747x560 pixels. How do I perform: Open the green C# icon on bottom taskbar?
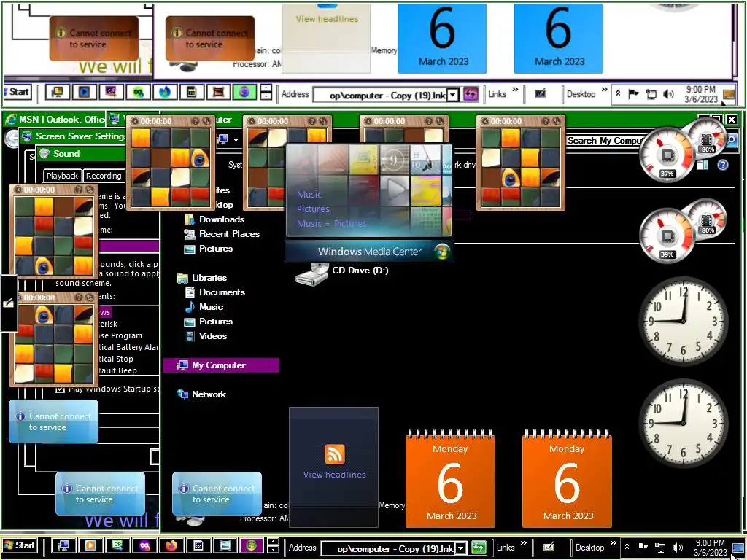click(117, 545)
